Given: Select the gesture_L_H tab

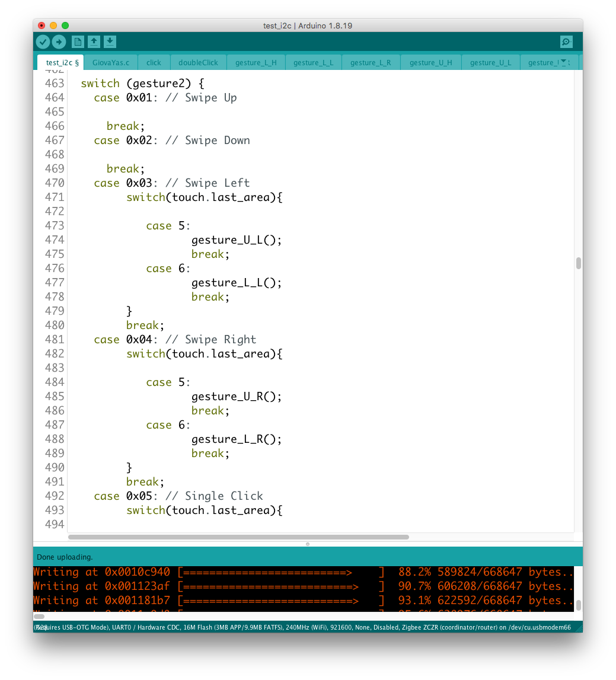Looking at the screenshot, I should click(256, 62).
